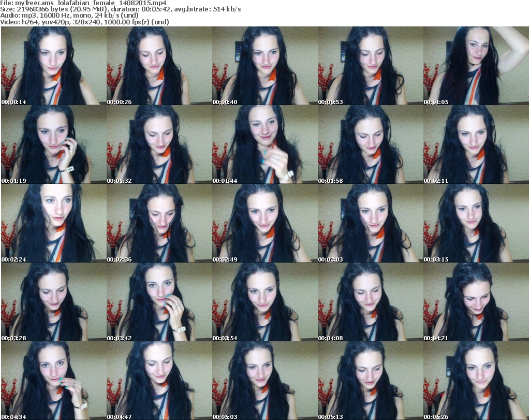Open the thumbnail marked 00:03:28
This screenshot has width=530, height=420.
coord(54,302)
